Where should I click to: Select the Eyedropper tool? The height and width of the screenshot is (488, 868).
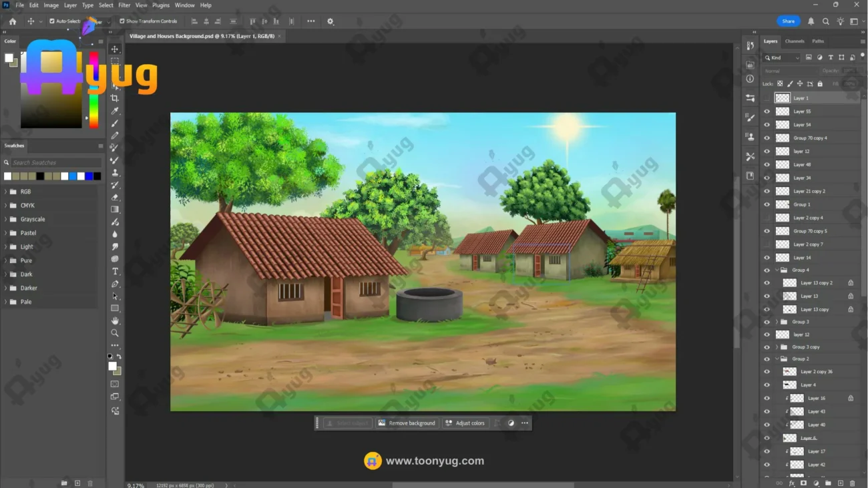coord(115,111)
